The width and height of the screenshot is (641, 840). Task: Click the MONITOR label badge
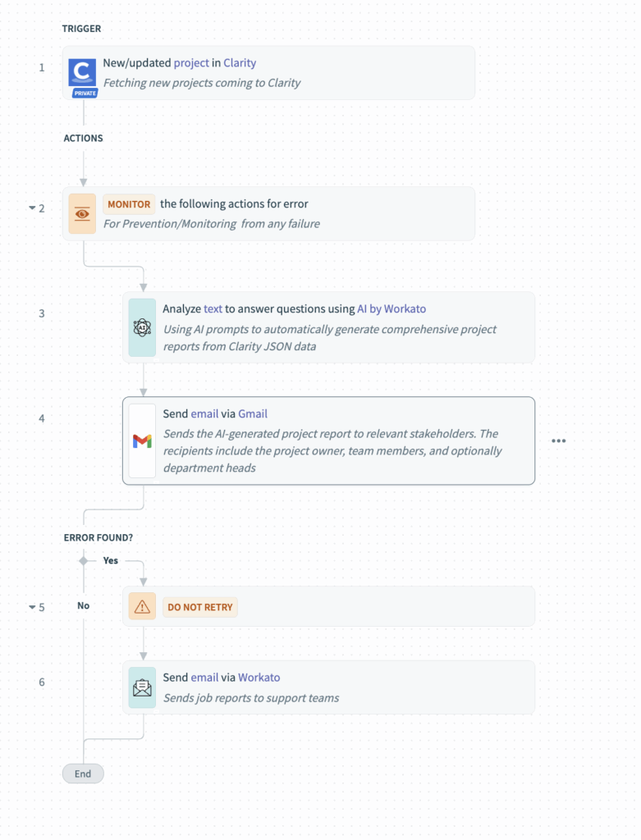pos(129,204)
